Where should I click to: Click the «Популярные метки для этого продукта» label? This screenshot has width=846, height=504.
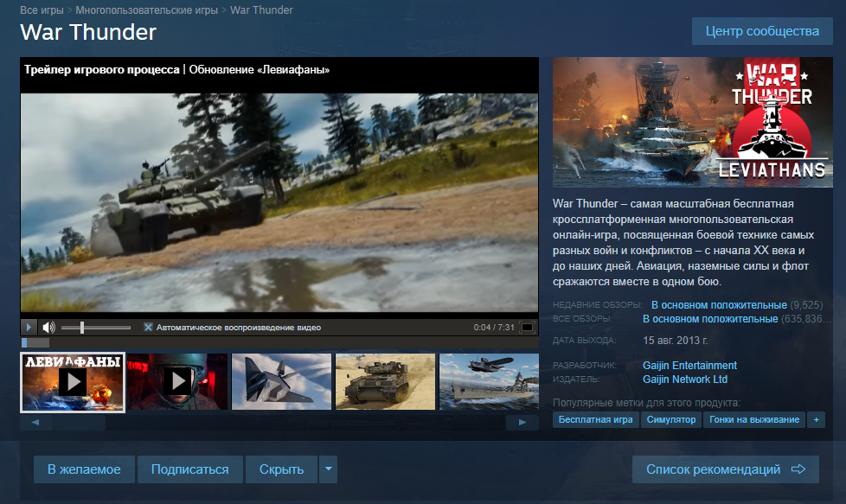(x=646, y=403)
